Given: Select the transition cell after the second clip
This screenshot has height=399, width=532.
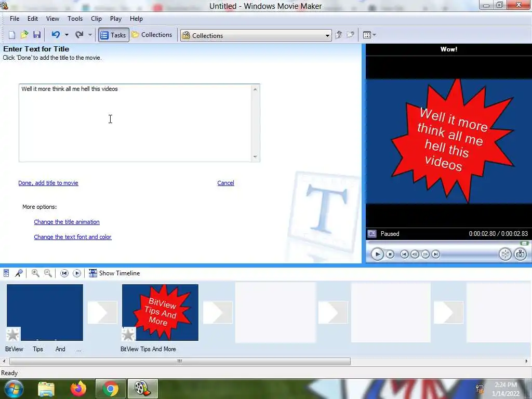Looking at the screenshot, I should point(218,312).
